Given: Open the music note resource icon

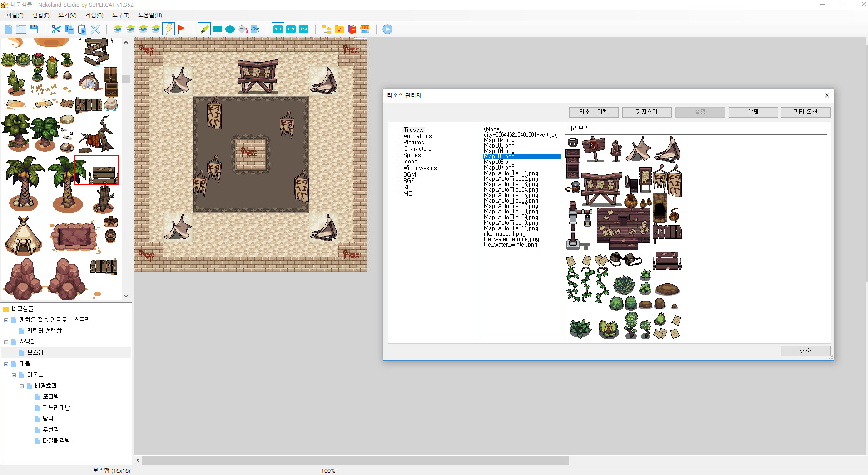Looking at the screenshot, I should pyautogui.click(x=339, y=29).
